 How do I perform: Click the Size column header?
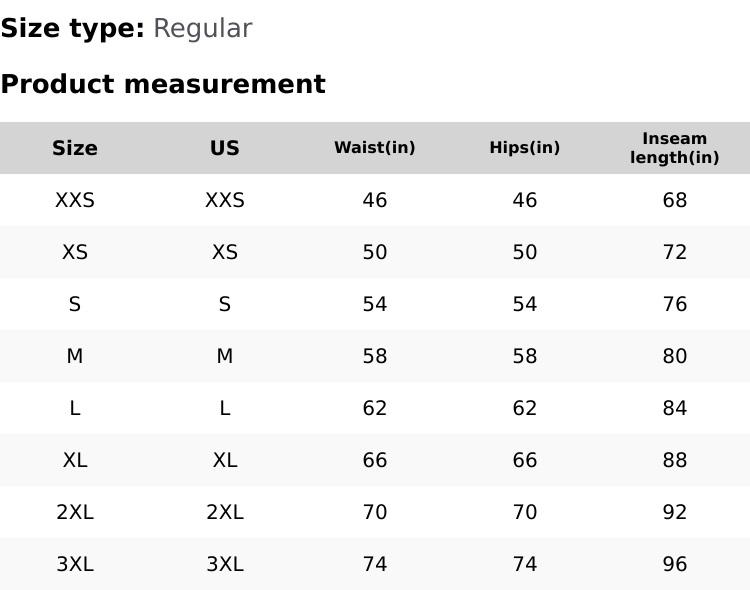click(x=75, y=148)
